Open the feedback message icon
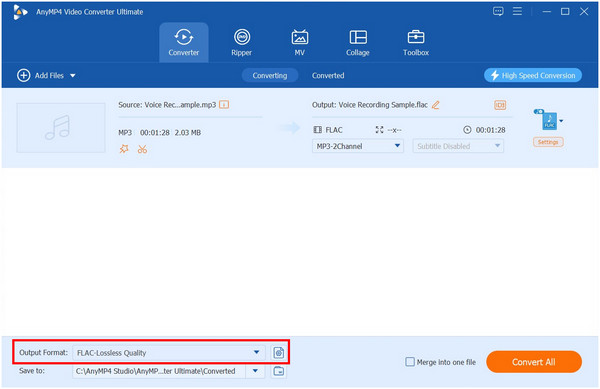 point(498,11)
